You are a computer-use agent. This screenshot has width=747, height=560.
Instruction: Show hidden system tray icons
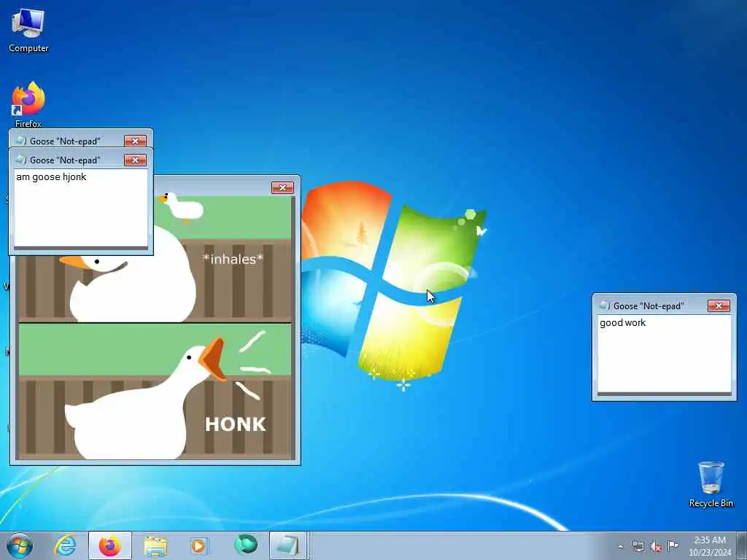pyautogui.click(x=620, y=547)
